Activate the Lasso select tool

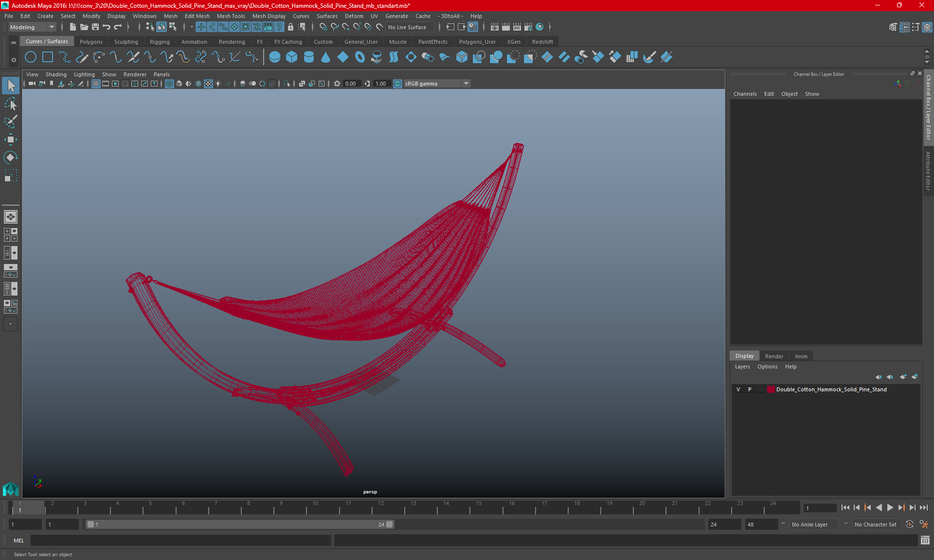pos(11,104)
